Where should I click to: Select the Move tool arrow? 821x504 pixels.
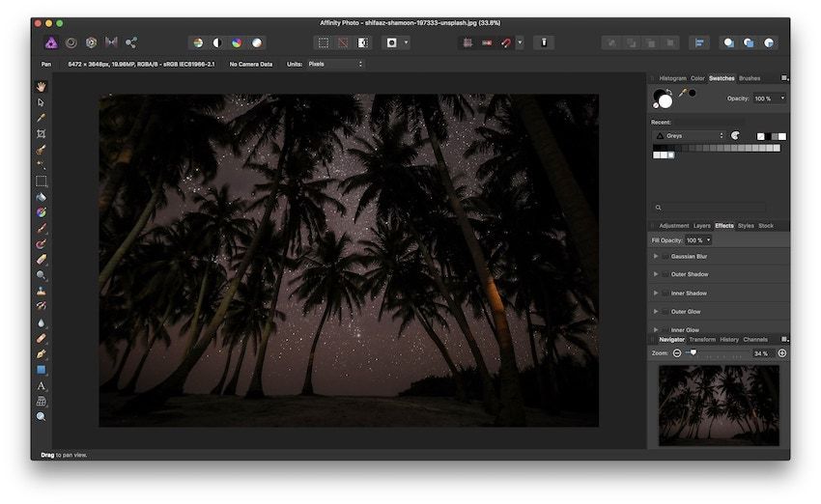click(41, 101)
